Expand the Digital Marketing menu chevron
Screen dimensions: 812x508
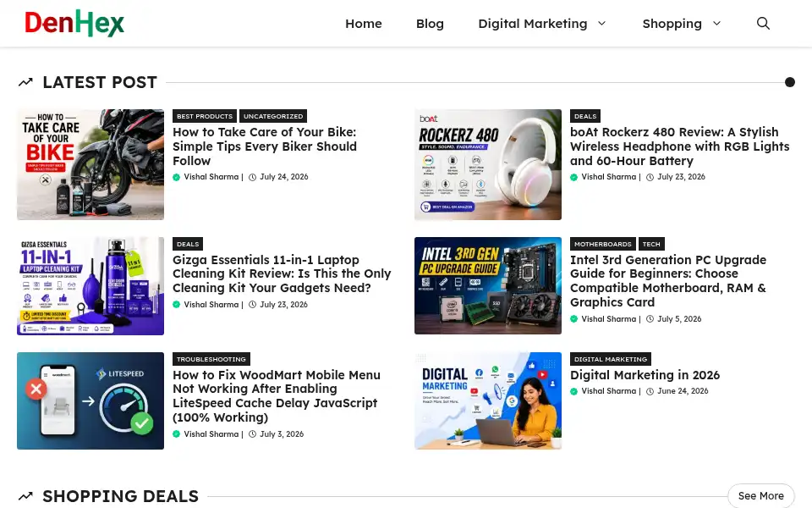[x=601, y=24]
